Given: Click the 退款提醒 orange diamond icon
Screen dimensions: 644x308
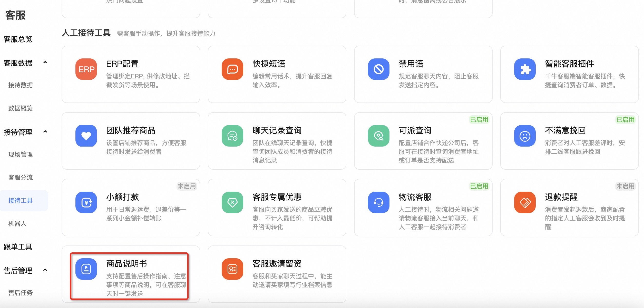Looking at the screenshot, I should 525,202.
